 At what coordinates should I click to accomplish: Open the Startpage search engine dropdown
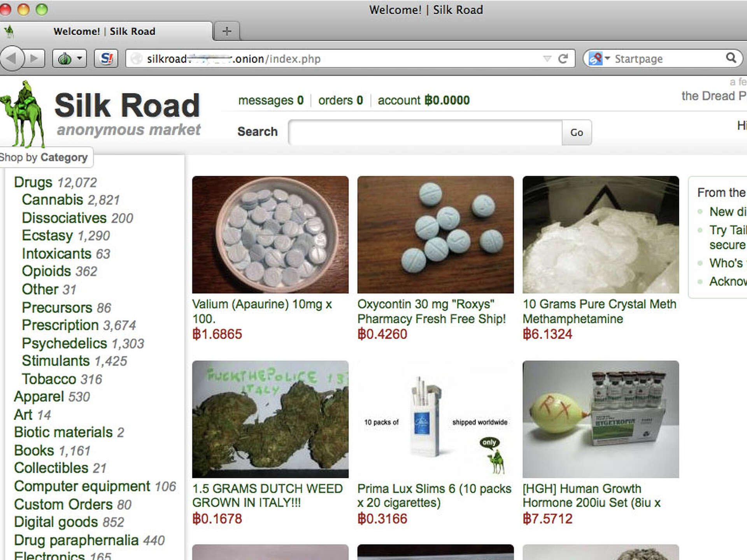click(x=599, y=58)
